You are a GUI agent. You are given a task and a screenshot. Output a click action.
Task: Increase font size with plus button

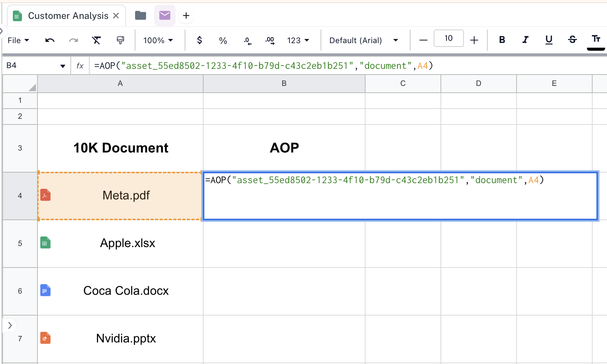(474, 40)
